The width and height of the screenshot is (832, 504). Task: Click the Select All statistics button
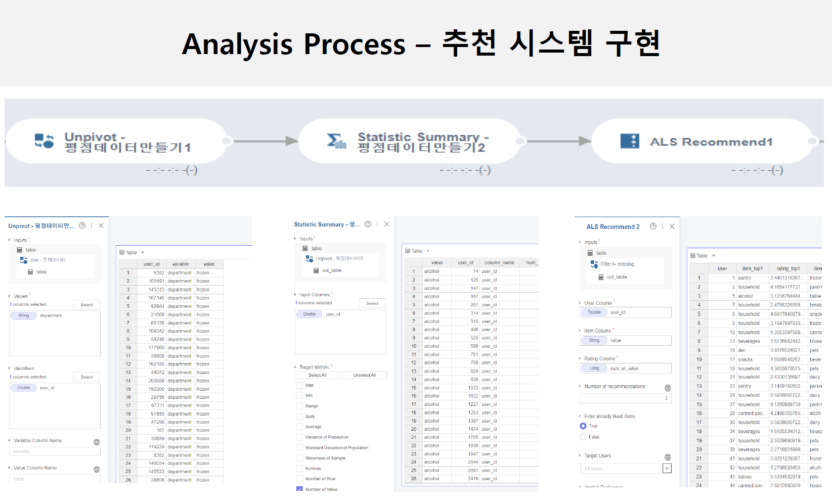pyautogui.click(x=317, y=375)
